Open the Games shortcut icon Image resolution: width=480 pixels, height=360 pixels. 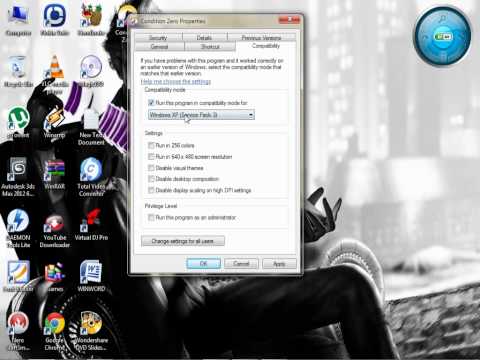pos(54,276)
